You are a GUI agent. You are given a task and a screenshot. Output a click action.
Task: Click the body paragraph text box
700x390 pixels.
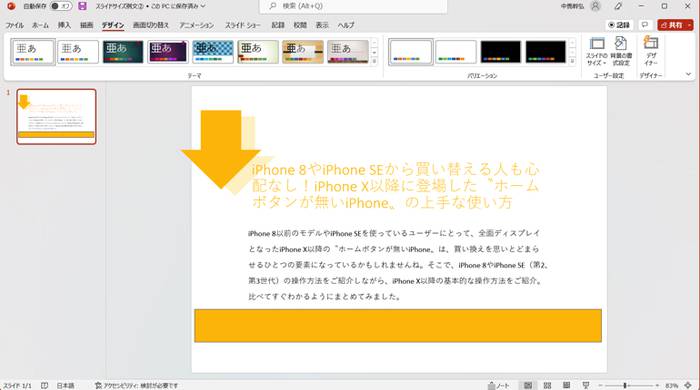pos(397,265)
